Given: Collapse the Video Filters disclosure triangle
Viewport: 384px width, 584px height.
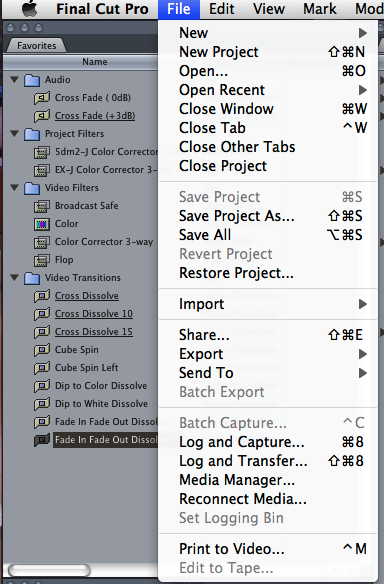Looking at the screenshot, I should pos(15,188).
